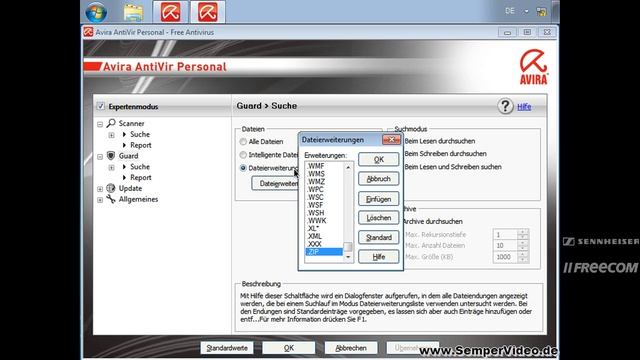Screen dimensions: 640x360
Task: Collapse the Scanner tree node
Action: (100, 124)
